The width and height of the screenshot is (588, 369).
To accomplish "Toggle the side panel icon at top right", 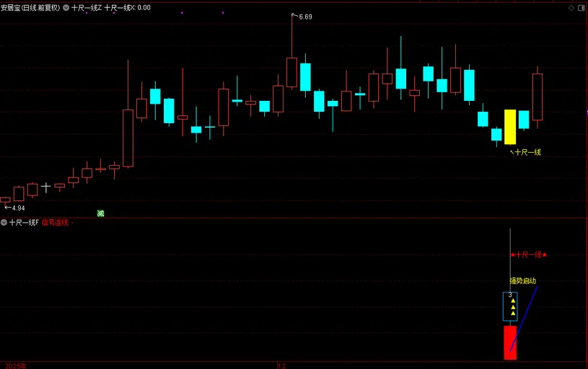I will coord(582,7).
